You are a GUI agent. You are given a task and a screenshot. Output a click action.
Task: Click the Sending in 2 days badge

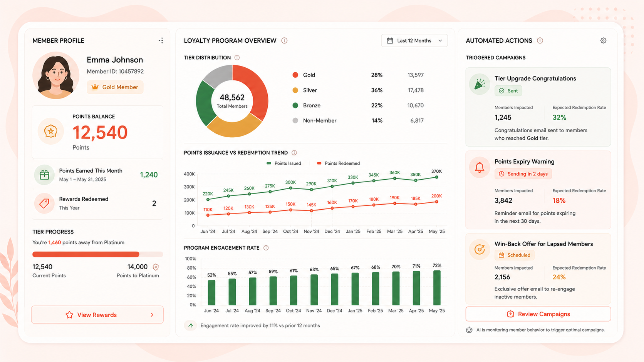(523, 174)
